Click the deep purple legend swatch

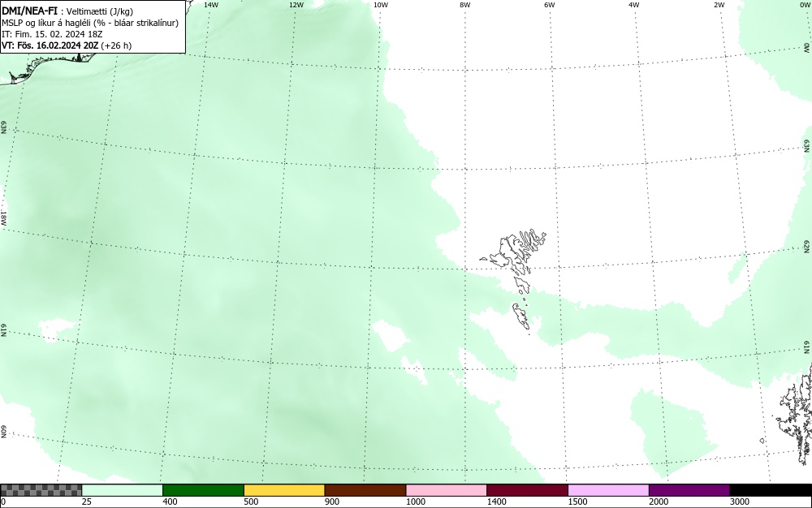click(689, 490)
